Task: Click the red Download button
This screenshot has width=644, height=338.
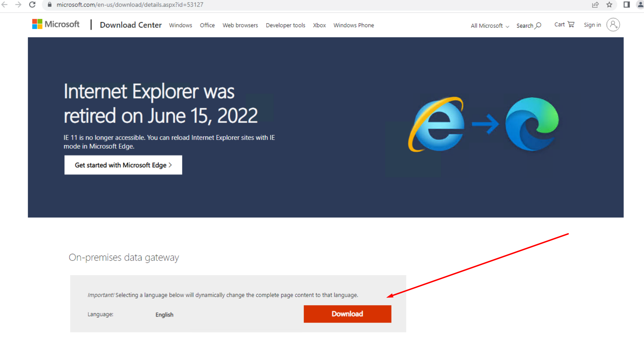Action: coord(347,314)
